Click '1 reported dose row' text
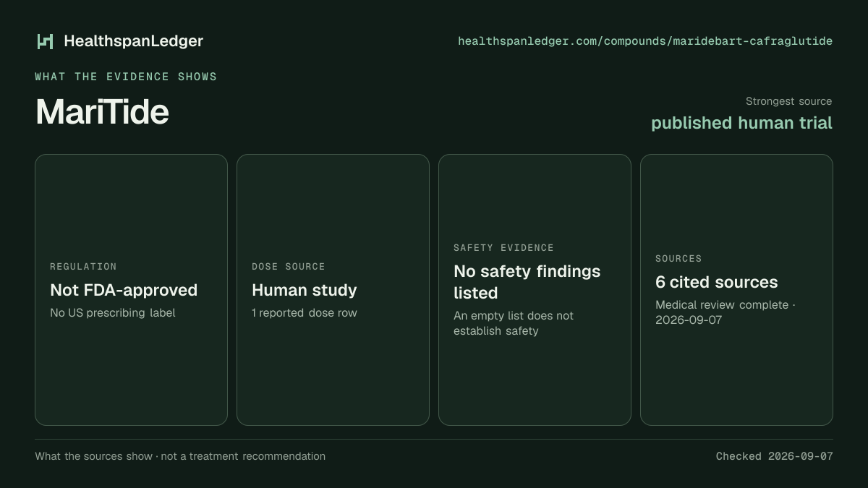The width and height of the screenshot is (868, 488). 305,313
